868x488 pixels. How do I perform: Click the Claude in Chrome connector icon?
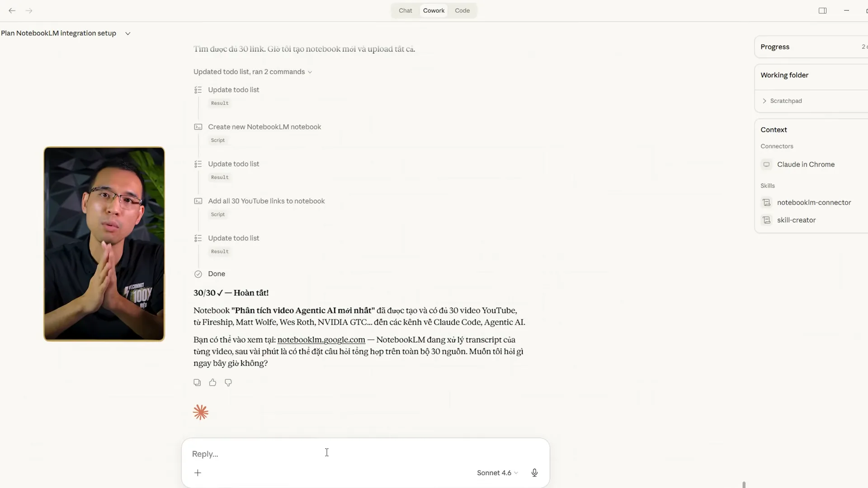766,164
